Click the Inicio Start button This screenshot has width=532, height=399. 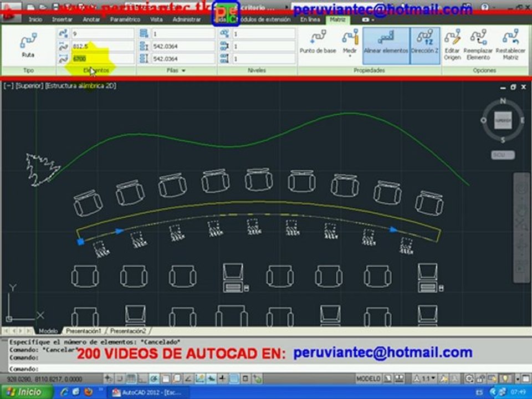click(x=26, y=392)
